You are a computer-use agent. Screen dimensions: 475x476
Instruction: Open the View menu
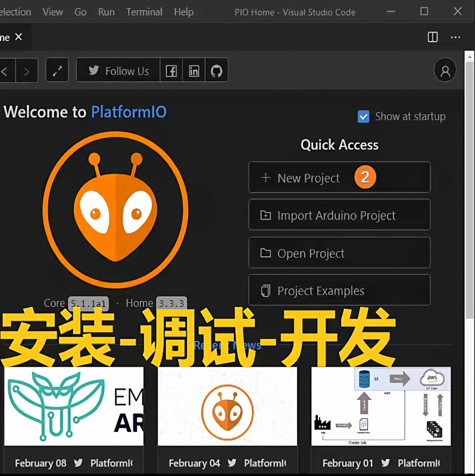pyautogui.click(x=52, y=12)
